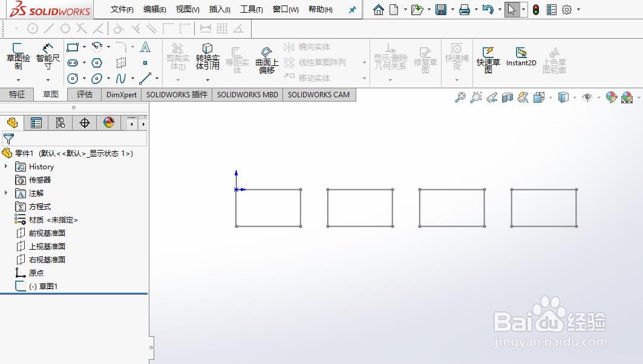The width and height of the screenshot is (643, 364).
Task: Select the circle sketch tool
Action: (x=73, y=78)
